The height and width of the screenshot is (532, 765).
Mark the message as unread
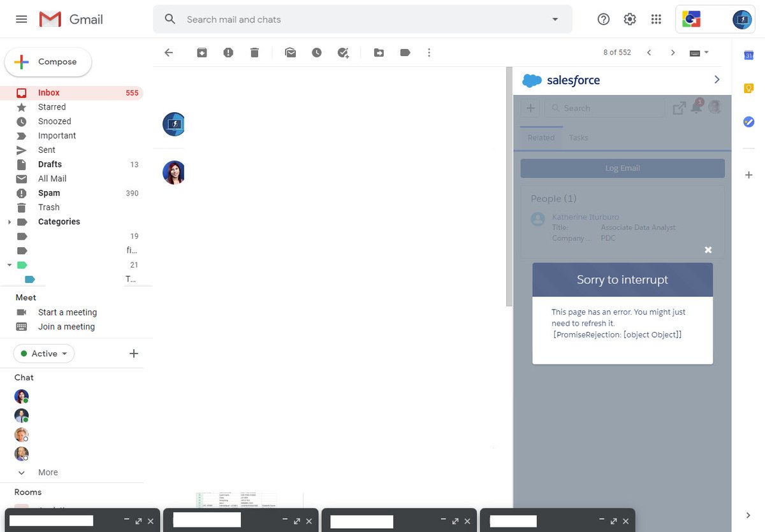click(x=291, y=52)
